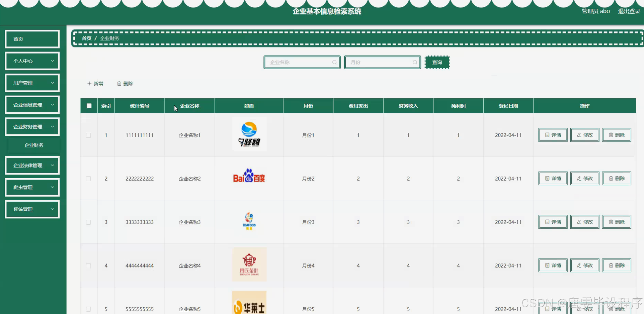Click the trash icon beside top 删除
Viewport: 644px width, 314px height.
pos(119,84)
